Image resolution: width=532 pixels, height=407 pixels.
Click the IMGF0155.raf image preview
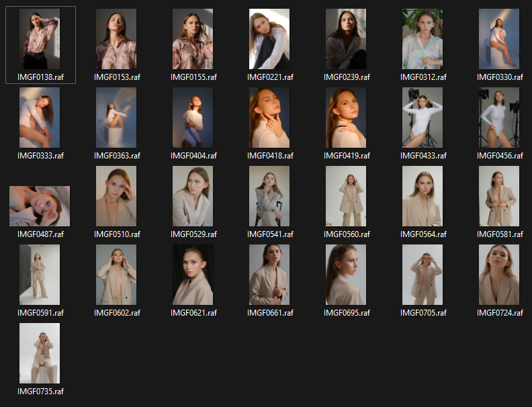pos(193,39)
